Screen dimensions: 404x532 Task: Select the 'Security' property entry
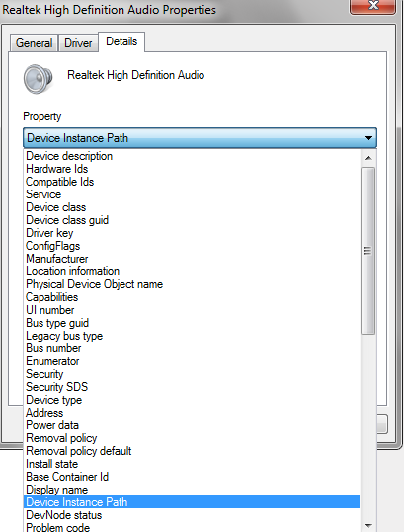tap(192, 374)
